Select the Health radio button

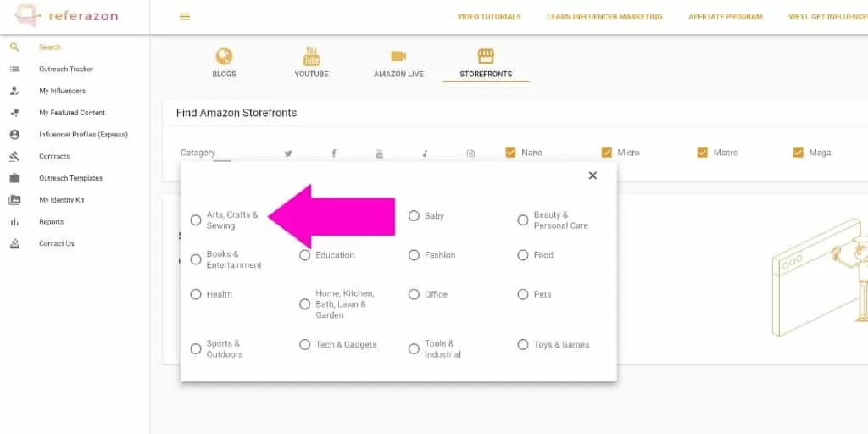coord(196,294)
